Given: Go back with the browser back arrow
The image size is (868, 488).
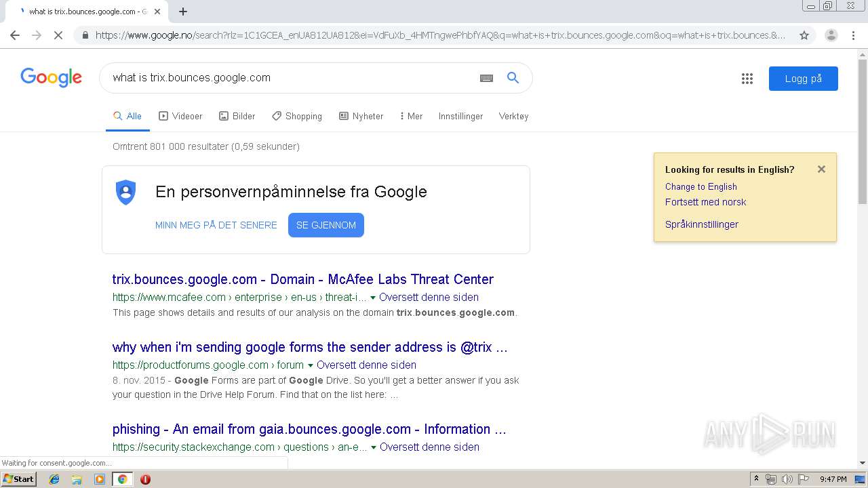Looking at the screenshot, I should (15, 35).
